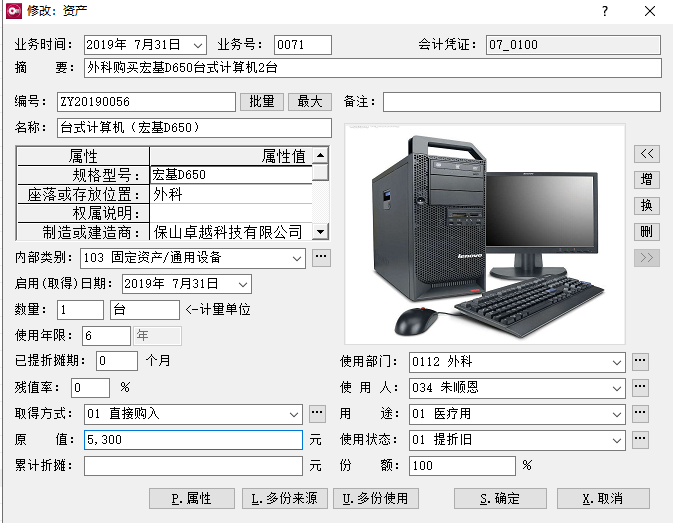The width and height of the screenshot is (673, 524).
Task: Click the 原值 value input field
Action: (193, 439)
